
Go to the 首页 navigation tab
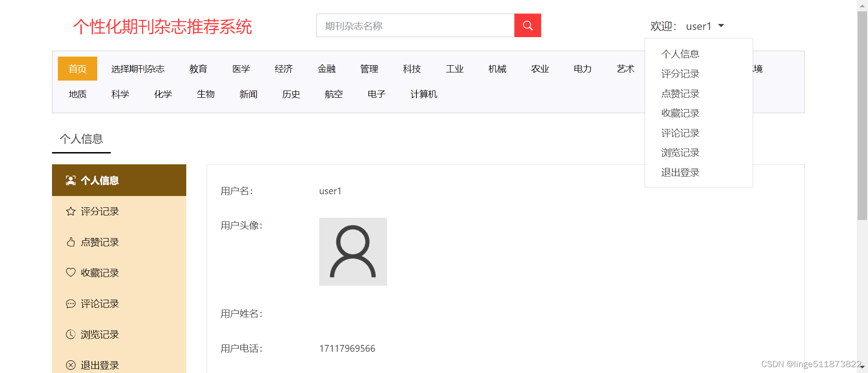[77, 69]
